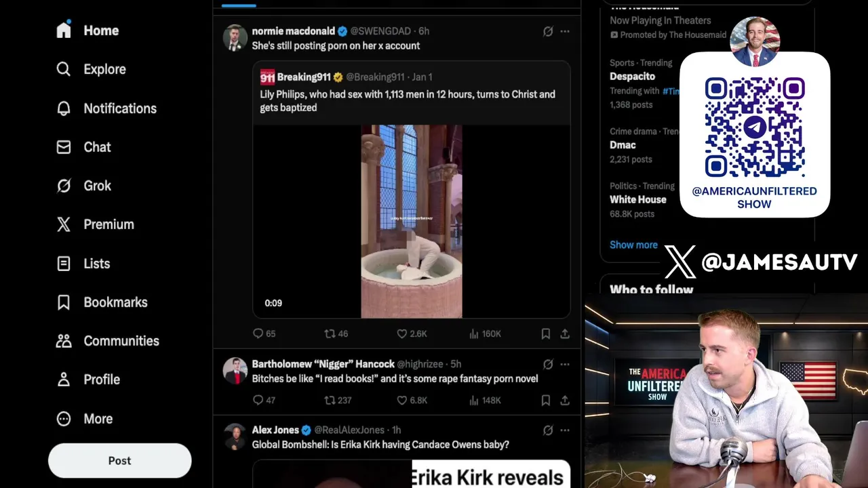Bookmark the @highrizee post
The image size is (868, 488).
[x=546, y=400]
